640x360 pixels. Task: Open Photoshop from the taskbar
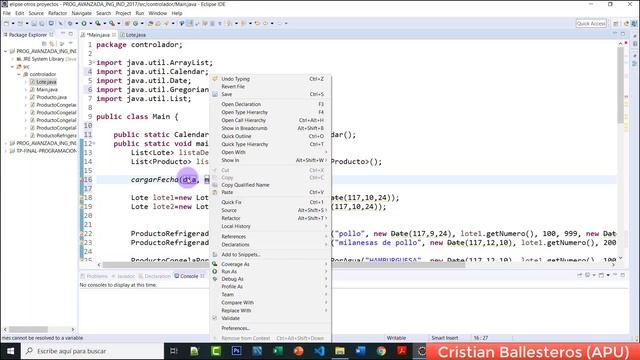pyautogui.click(x=236, y=351)
